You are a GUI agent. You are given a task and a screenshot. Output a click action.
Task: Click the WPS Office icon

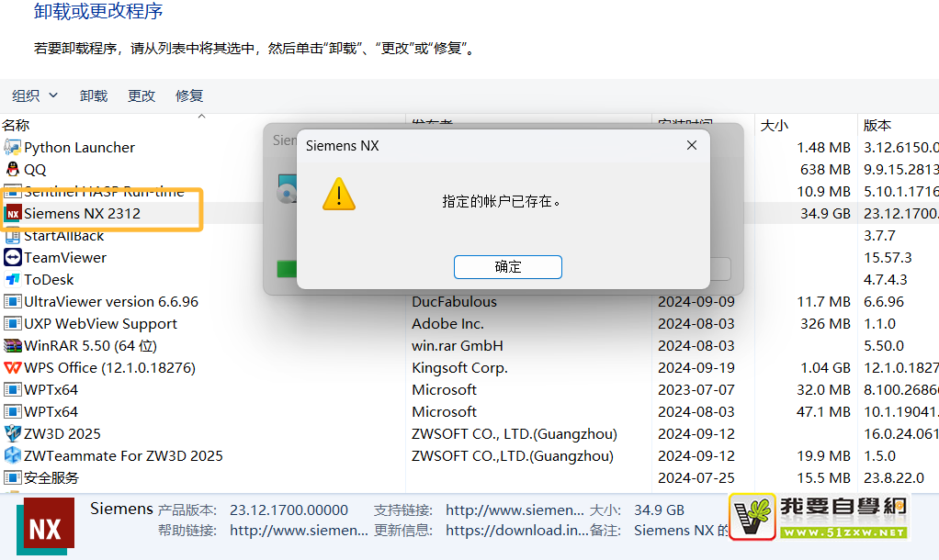coord(13,367)
